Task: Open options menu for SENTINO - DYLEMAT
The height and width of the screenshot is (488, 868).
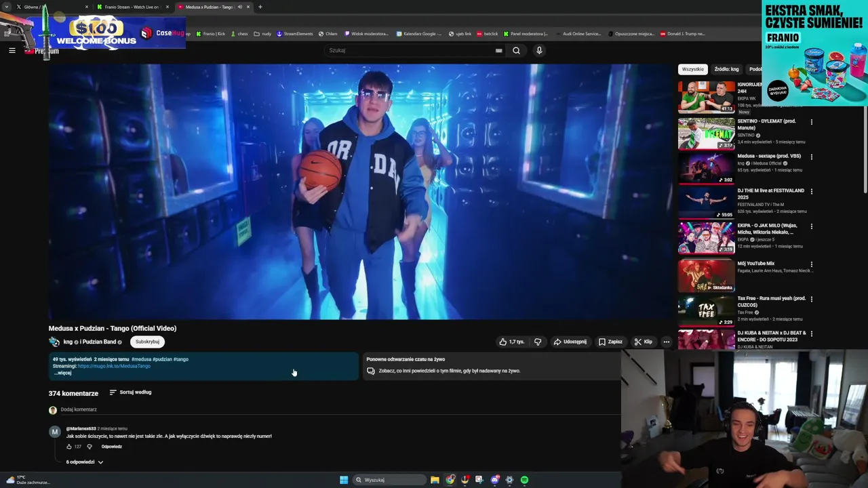Action: coord(811,122)
